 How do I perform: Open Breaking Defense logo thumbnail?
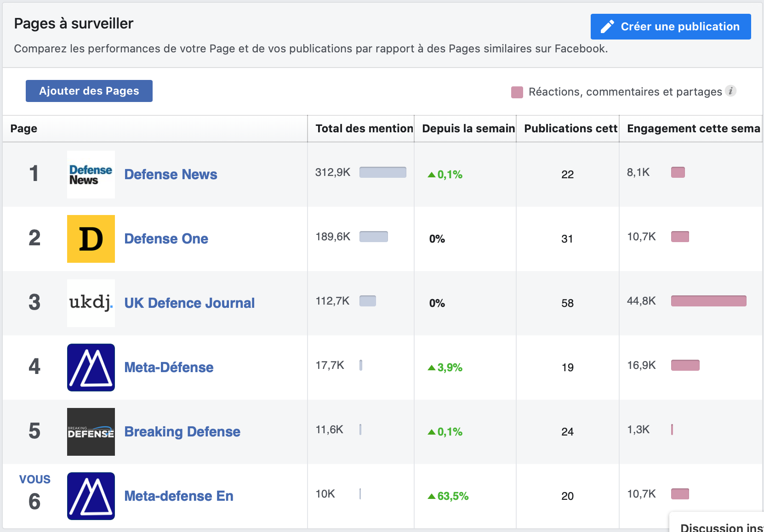91,432
